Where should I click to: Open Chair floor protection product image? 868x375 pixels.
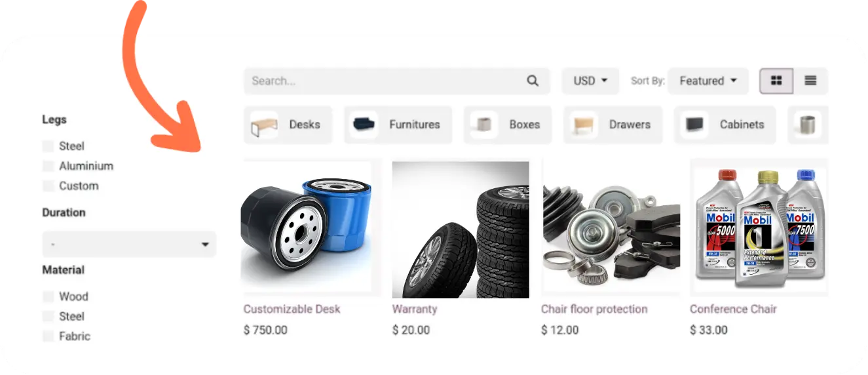611,229
